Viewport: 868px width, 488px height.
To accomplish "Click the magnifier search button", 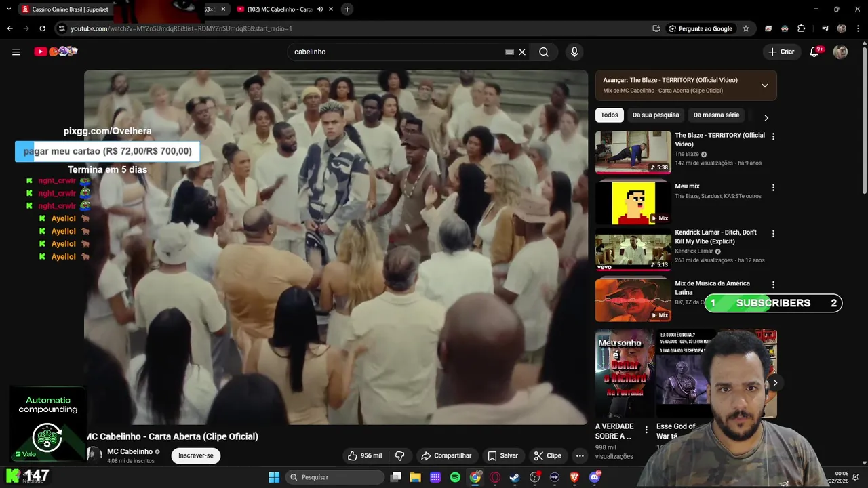I will coord(544,52).
